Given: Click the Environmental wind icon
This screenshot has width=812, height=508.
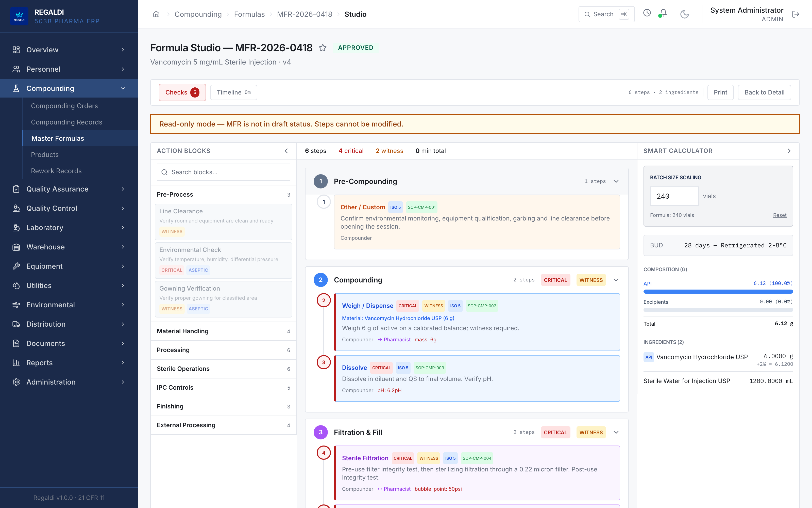Looking at the screenshot, I should 16,305.
